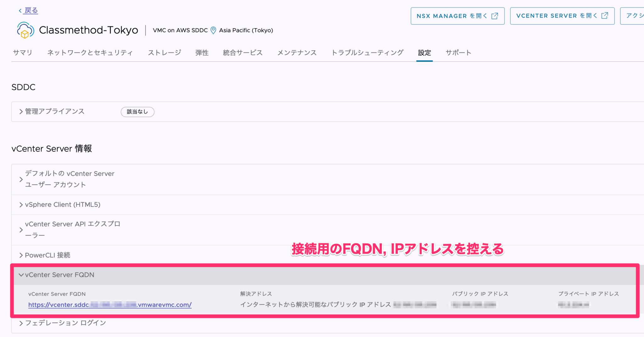Open the vcenter.sddc vmwarevmc.com FQDN link
Screen dimensions: 644x337
point(109,305)
